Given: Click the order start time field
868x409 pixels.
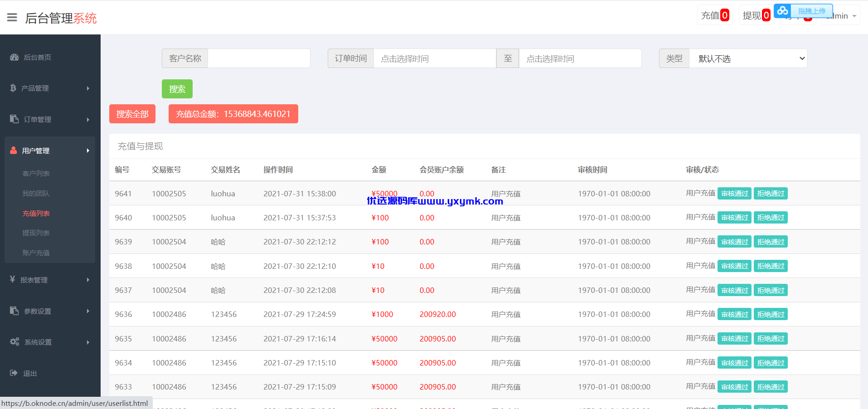Looking at the screenshot, I should pyautogui.click(x=435, y=58).
